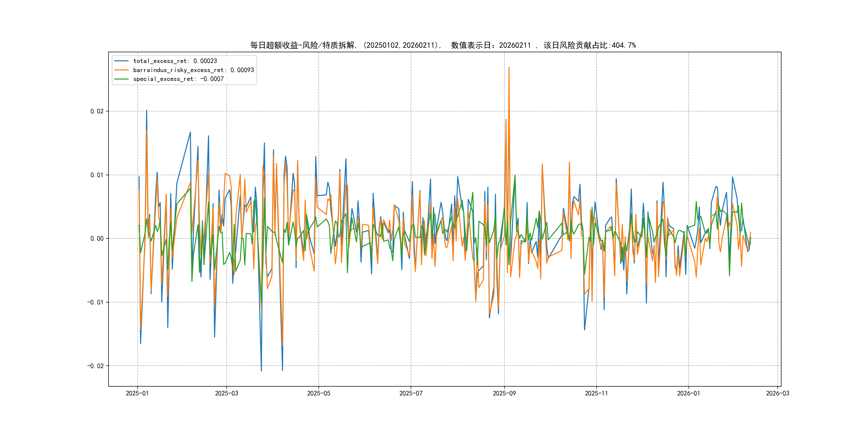
Task: Click the 2025-05 x-axis tick label
Action: 319,393
